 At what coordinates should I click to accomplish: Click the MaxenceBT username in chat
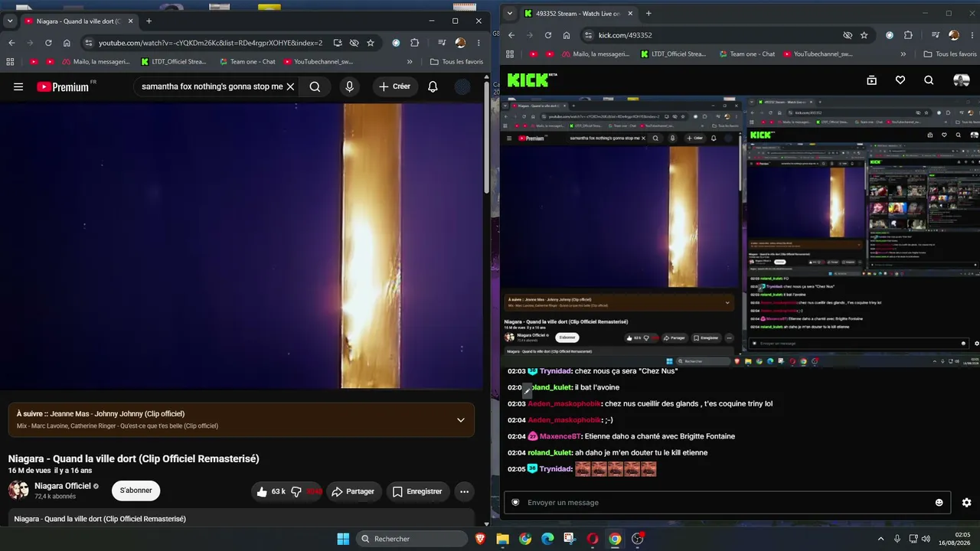tap(560, 436)
